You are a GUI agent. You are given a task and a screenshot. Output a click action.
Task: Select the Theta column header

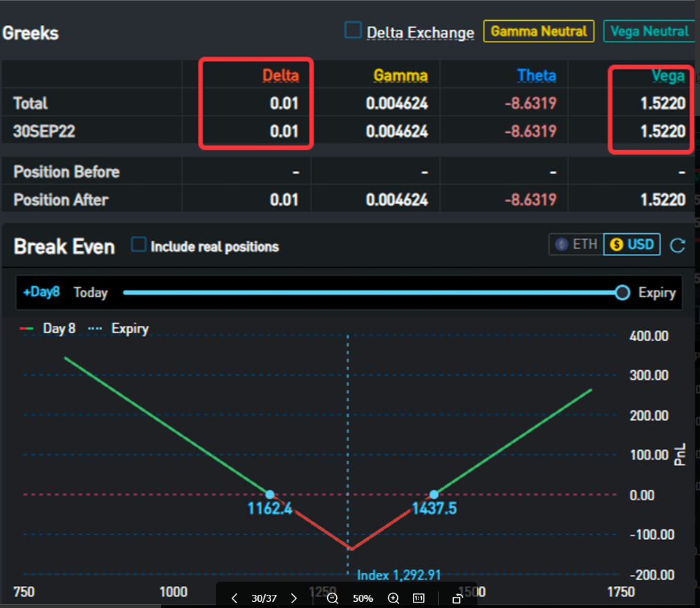point(536,75)
